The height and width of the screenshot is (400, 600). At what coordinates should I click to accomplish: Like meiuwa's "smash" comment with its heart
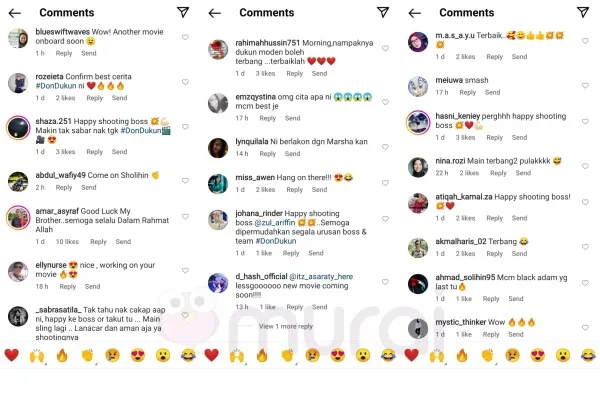pyautogui.click(x=585, y=85)
